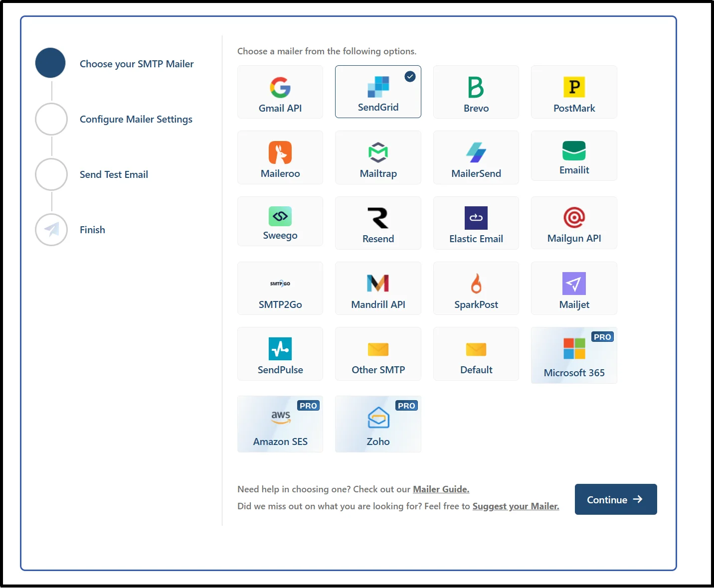714x588 pixels.
Task: Click the "Mailtrap" card label
Action: click(x=378, y=173)
